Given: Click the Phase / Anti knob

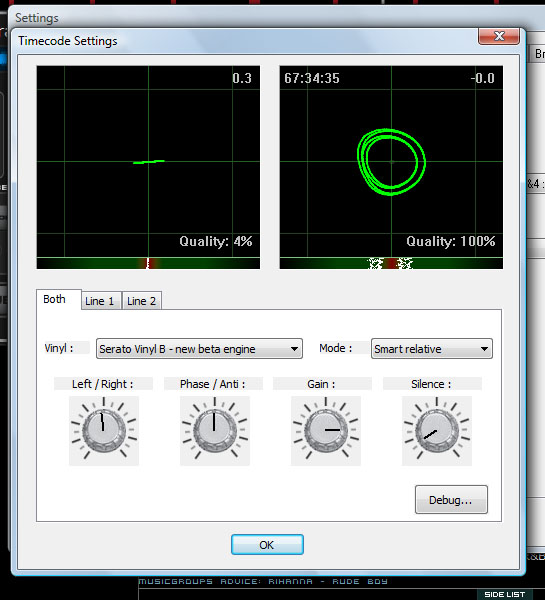Looking at the screenshot, I should click(215, 431).
